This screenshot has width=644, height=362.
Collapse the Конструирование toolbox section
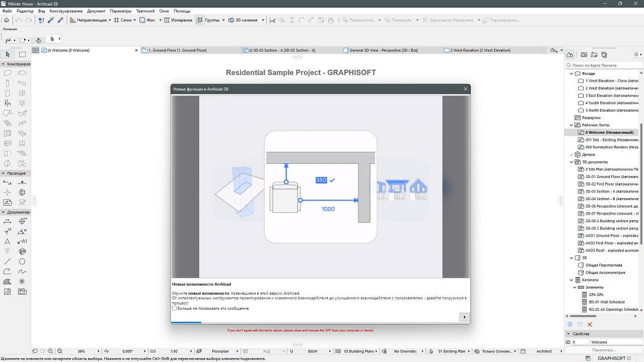3,64
